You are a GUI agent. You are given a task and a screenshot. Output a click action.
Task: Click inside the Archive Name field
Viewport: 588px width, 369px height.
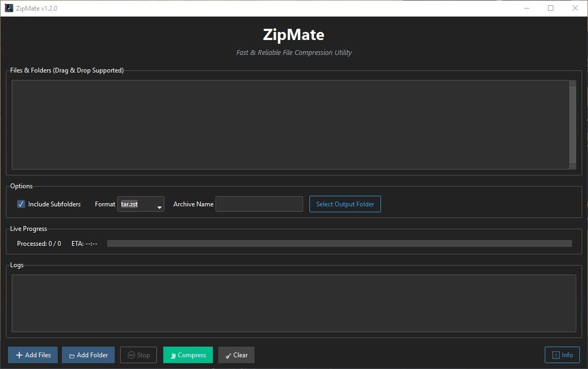(x=259, y=204)
